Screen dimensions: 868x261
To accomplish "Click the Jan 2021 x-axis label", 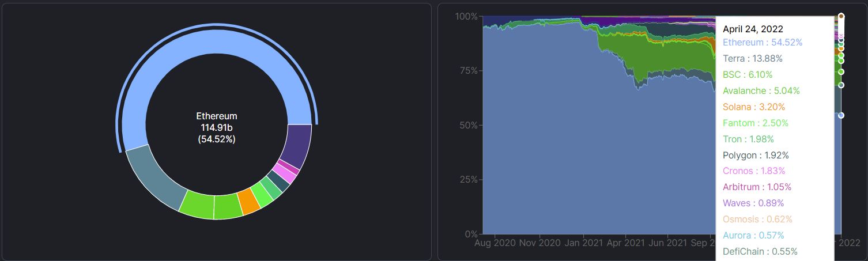I will click(583, 243).
